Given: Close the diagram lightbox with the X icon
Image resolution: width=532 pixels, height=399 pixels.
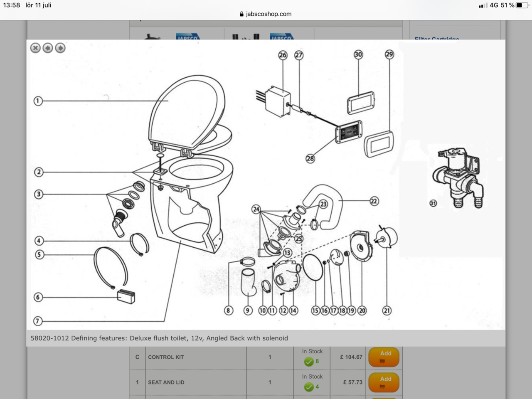Looking at the screenshot, I should coord(35,48).
